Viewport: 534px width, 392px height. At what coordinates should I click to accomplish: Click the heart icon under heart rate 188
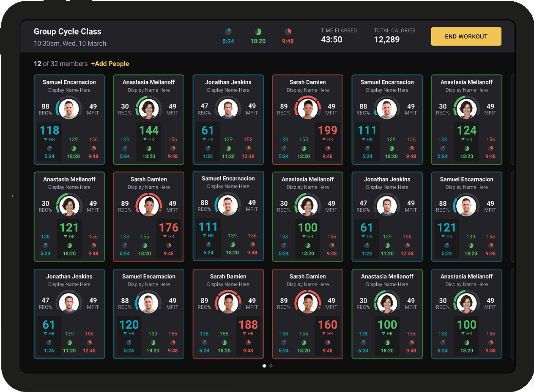tap(245, 334)
